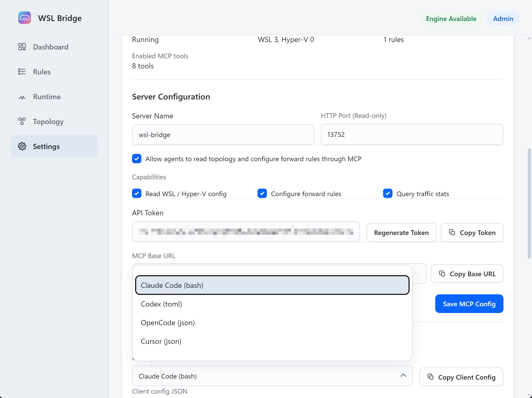The image size is (532, 398).
Task: Click the 'Capabilities' label
Action: click(x=149, y=177)
